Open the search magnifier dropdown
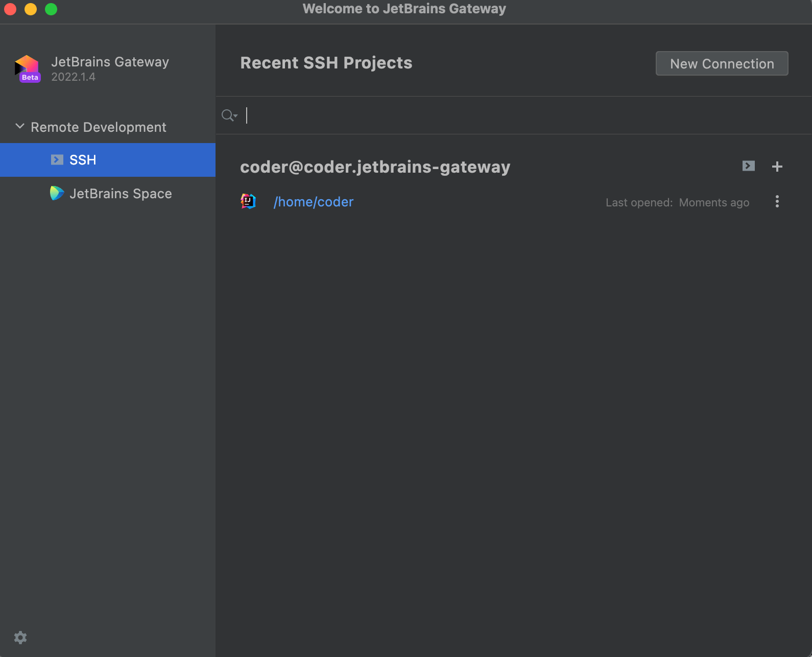Viewport: 812px width, 657px height. pos(229,115)
